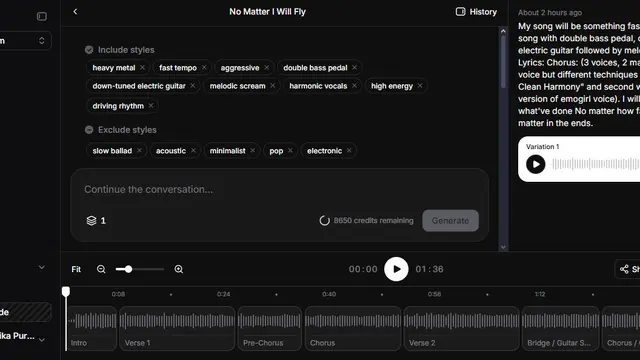Viewport: 640px width, 360px height.
Task: Select the Verse 1 section clip
Action: [x=177, y=329]
